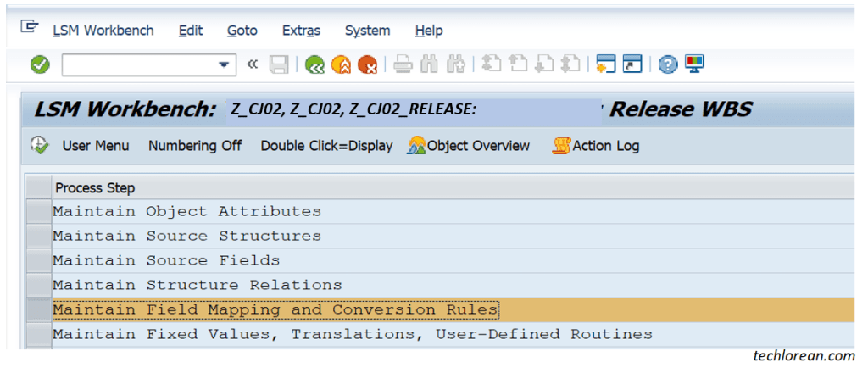Click the Double Click=Display button
Image resolution: width=868 pixels, height=368 pixels.
click(326, 146)
